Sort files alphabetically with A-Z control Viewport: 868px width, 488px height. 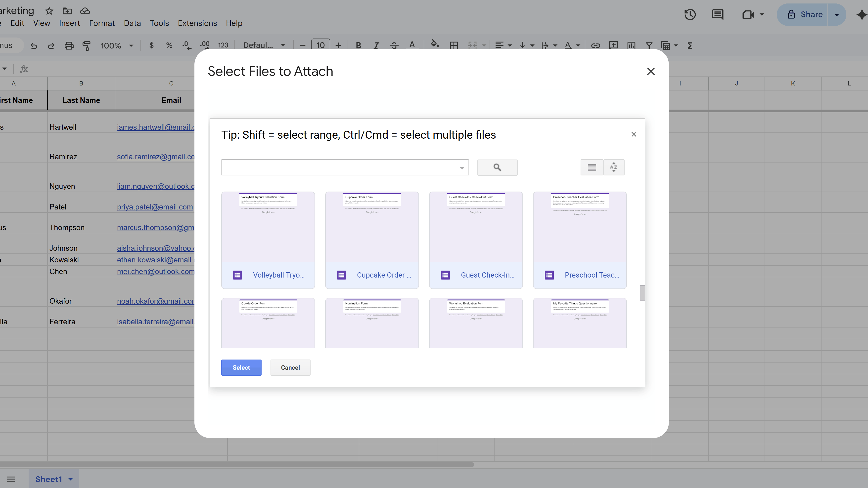(614, 167)
